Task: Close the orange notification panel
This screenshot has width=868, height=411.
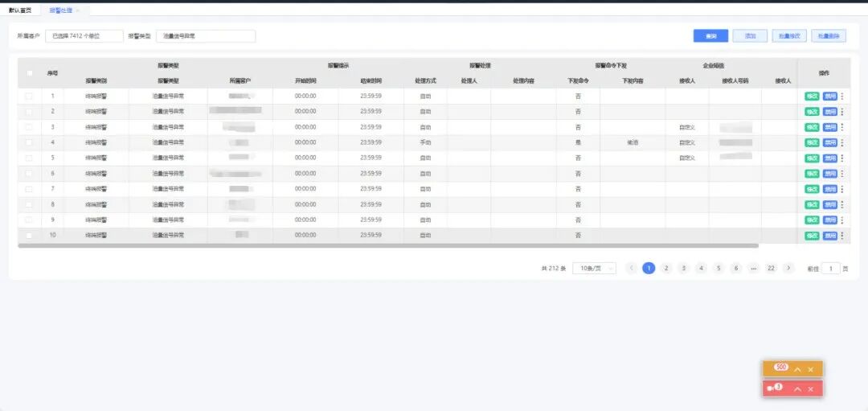Action: tap(810, 369)
